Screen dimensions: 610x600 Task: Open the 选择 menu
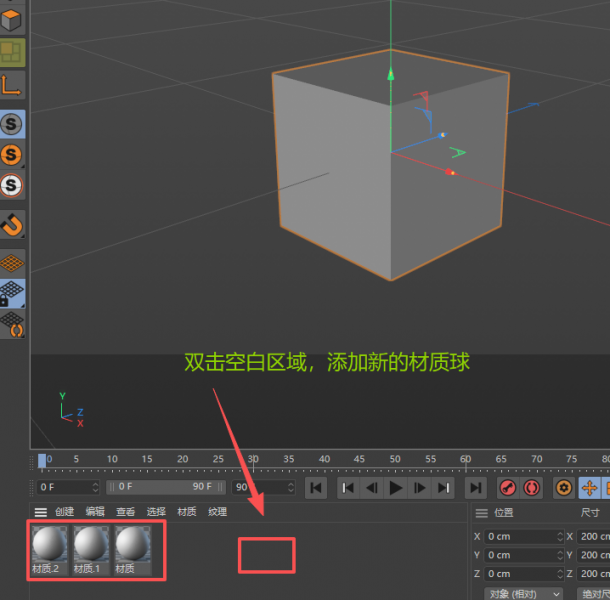click(156, 512)
